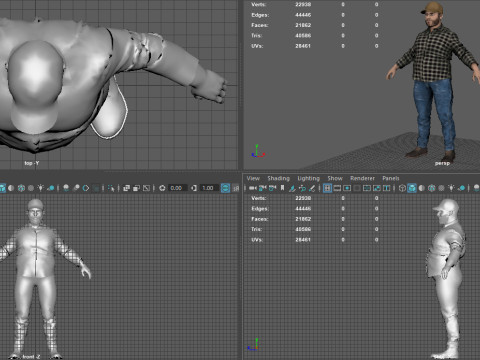Open the Lighting panel menu

point(309,178)
